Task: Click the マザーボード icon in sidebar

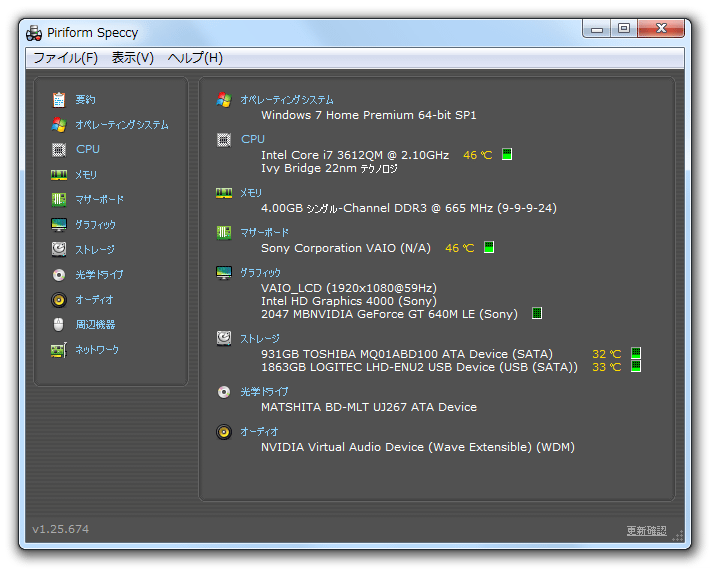Action: [x=59, y=200]
